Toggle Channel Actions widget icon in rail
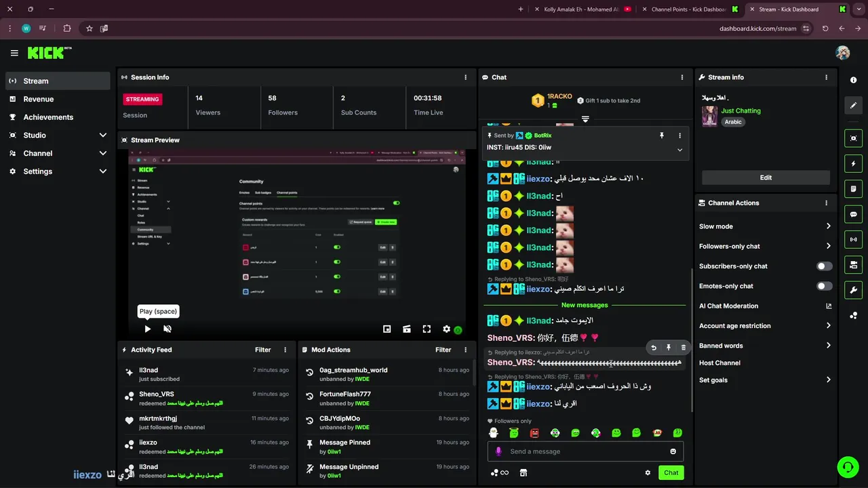The width and height of the screenshot is (868, 488). click(x=853, y=264)
